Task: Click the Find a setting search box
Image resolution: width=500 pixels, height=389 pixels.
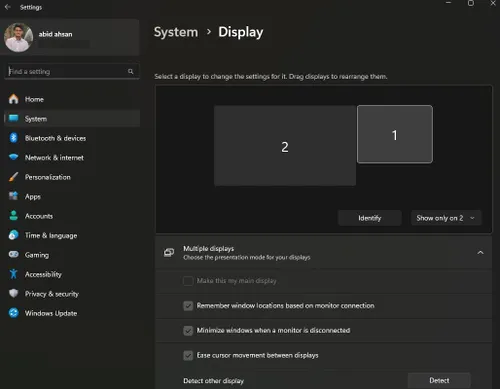Action: 72,71
